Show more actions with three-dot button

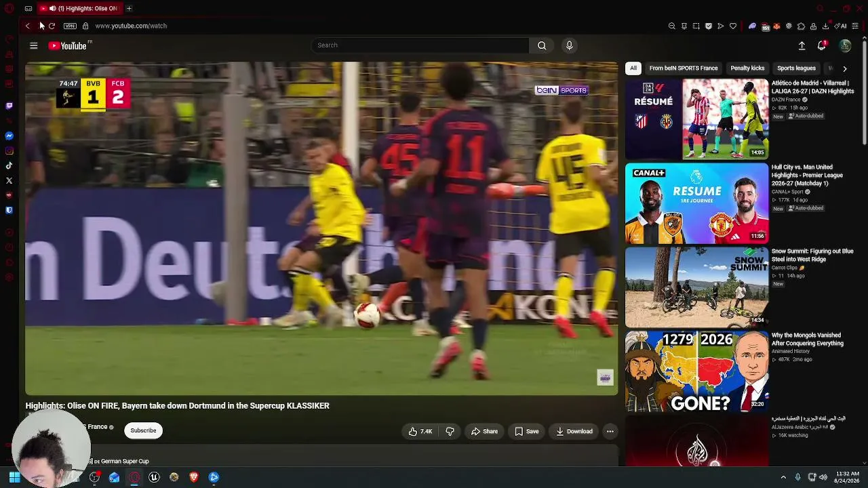[x=610, y=431]
